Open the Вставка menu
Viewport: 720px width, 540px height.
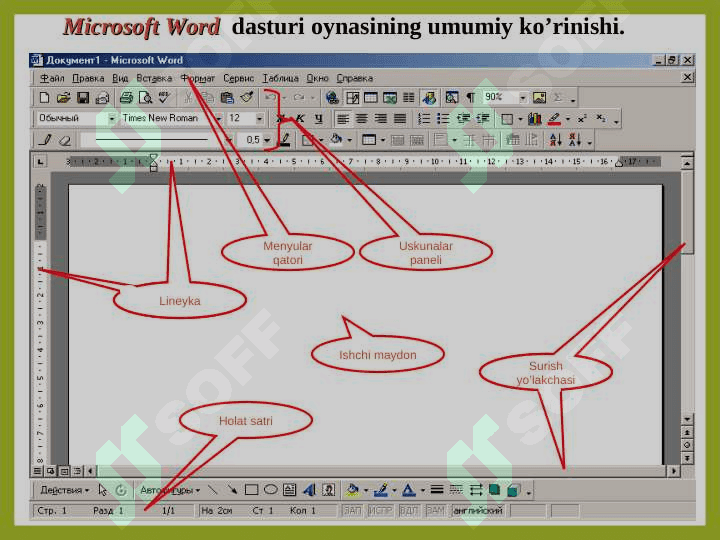(154, 78)
